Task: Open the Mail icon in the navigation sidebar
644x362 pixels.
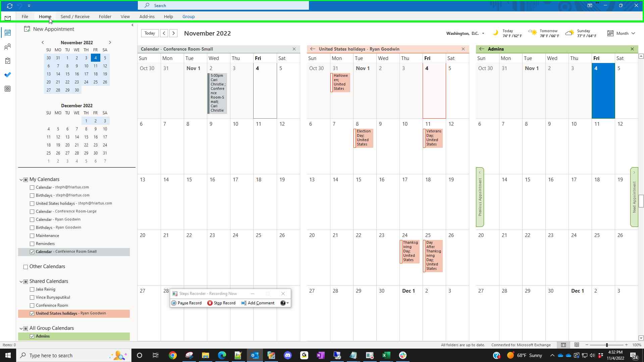Action: [x=7, y=18]
